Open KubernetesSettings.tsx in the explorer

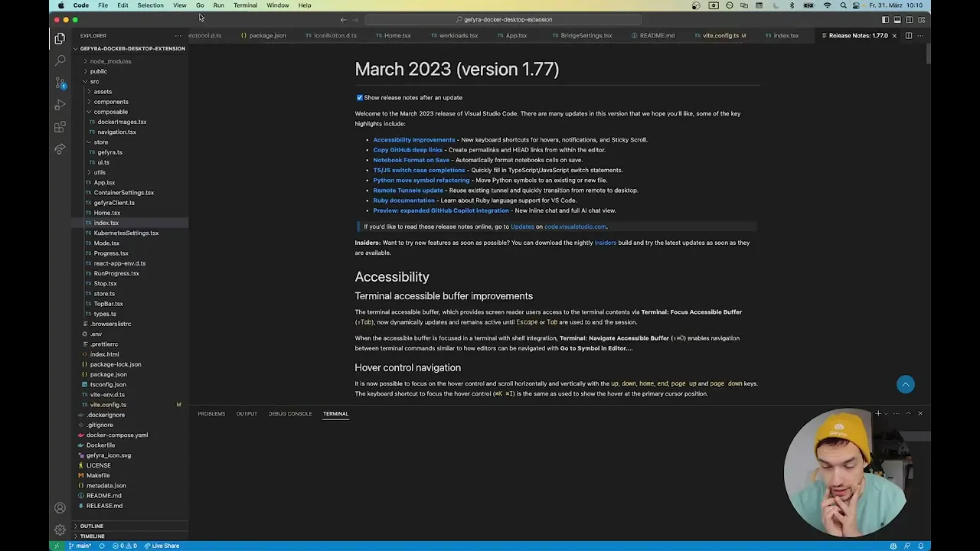[126, 233]
